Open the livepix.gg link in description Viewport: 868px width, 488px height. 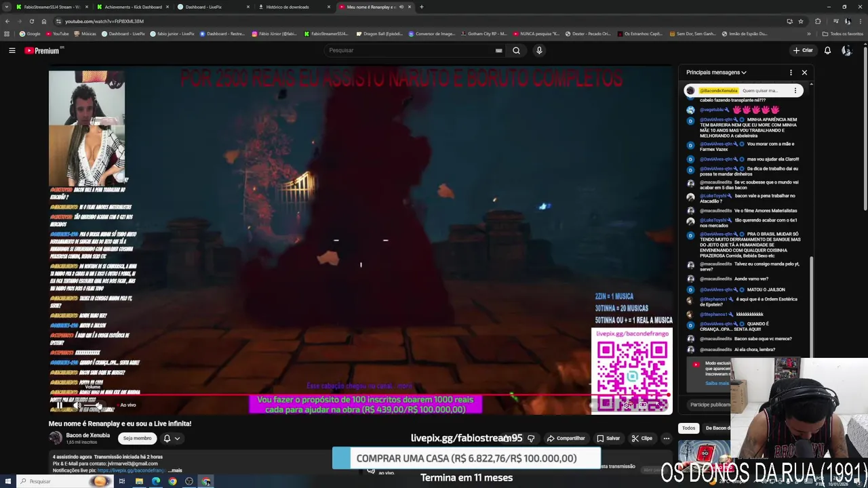131,470
